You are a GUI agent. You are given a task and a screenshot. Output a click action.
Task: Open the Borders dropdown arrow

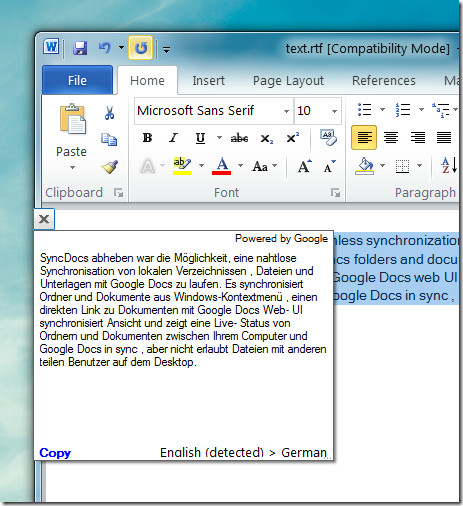click(420, 165)
